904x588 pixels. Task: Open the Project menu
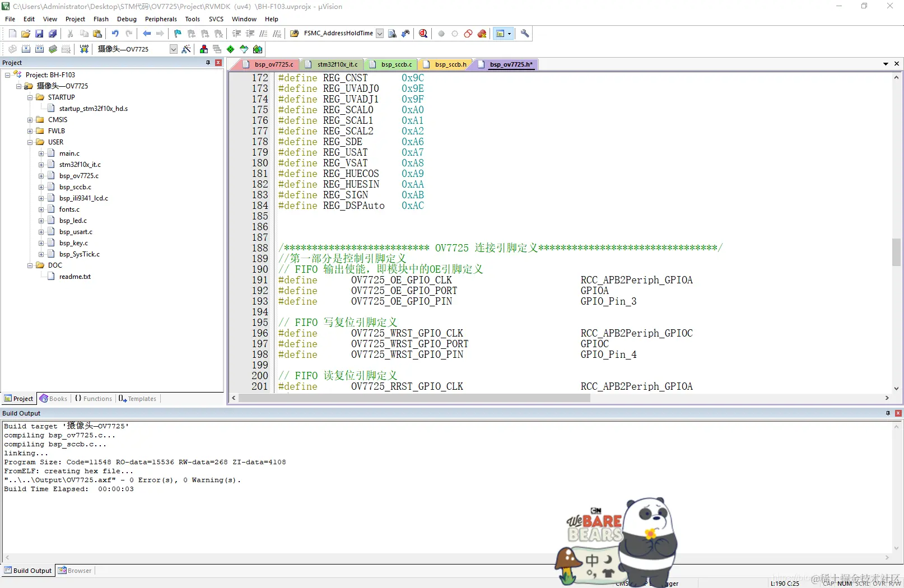point(75,19)
